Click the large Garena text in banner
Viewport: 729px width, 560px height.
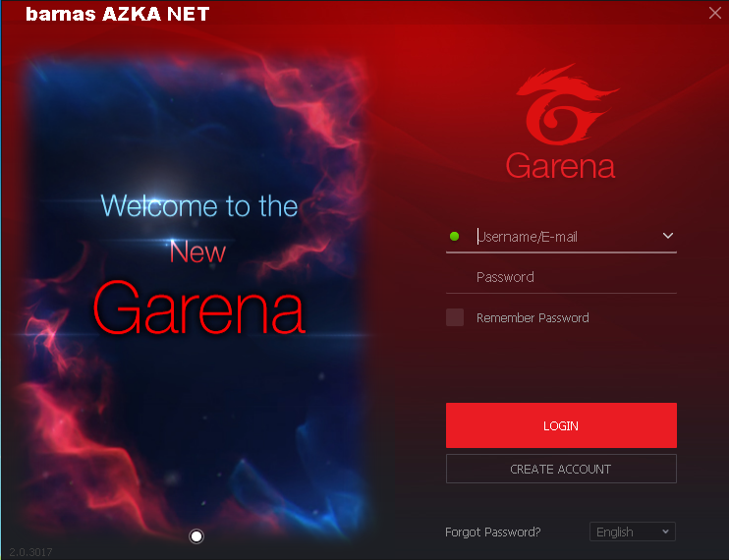199,308
